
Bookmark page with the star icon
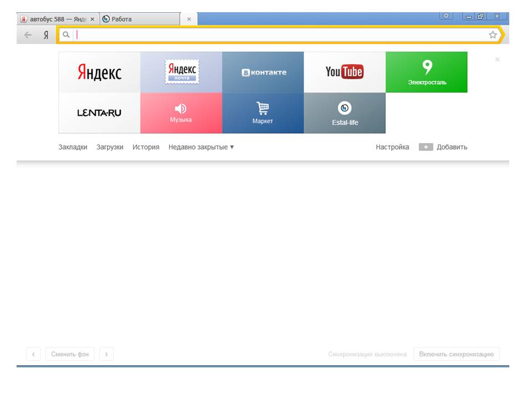pos(493,34)
